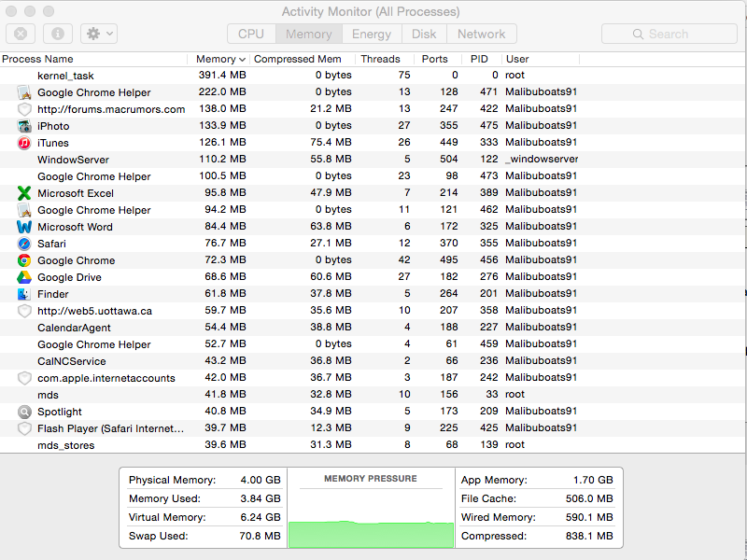Click shield icon beside Flash Player
The height and width of the screenshot is (560, 747).
click(x=24, y=428)
